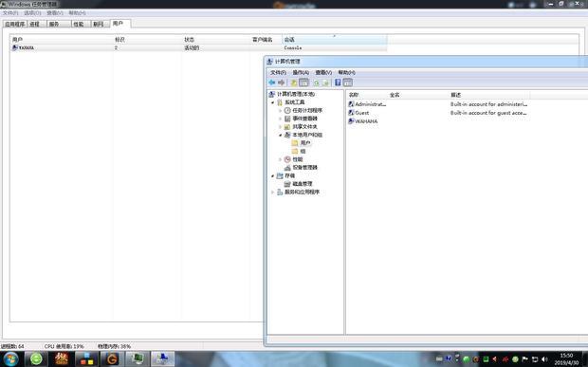588x367 pixels.
Task: Open the 文件(F) menu in Task Manager
Action: click(x=10, y=12)
